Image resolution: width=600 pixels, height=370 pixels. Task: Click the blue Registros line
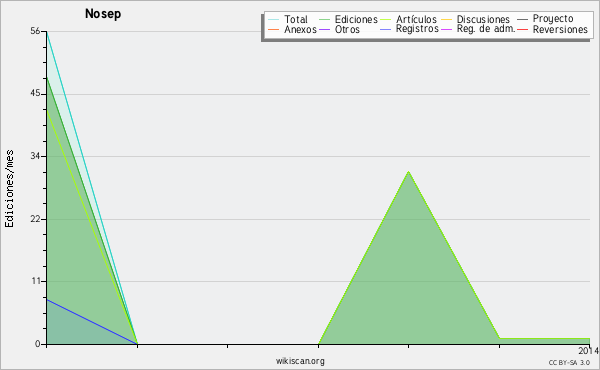click(x=92, y=322)
